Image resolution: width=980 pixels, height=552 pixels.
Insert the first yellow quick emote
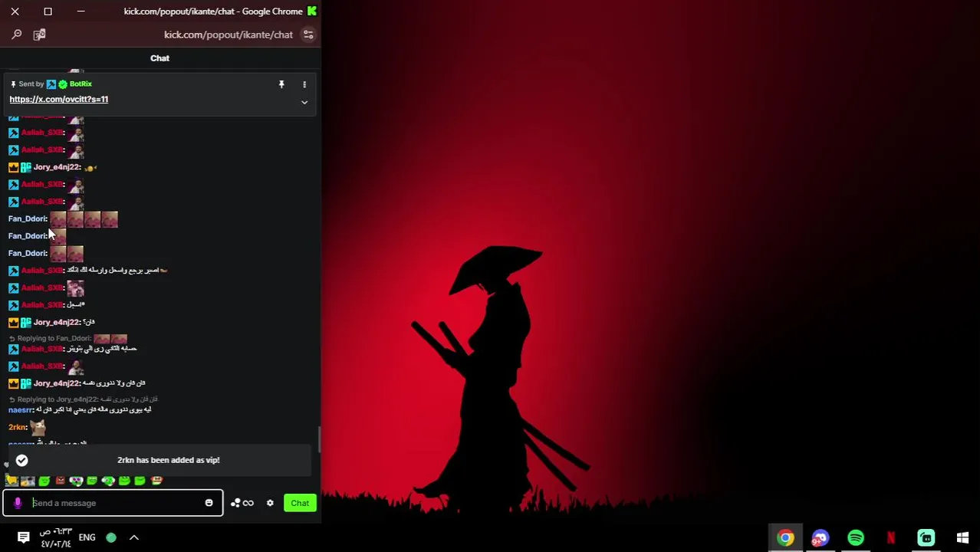point(12,481)
